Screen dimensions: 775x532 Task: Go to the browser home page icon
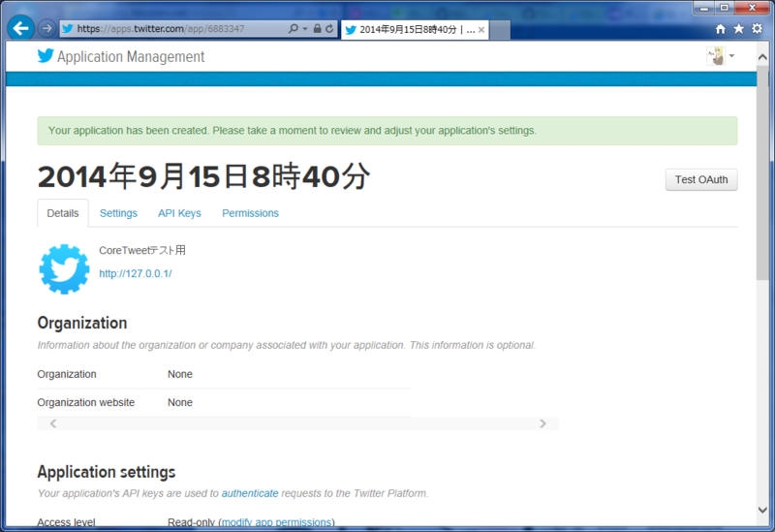[721, 29]
